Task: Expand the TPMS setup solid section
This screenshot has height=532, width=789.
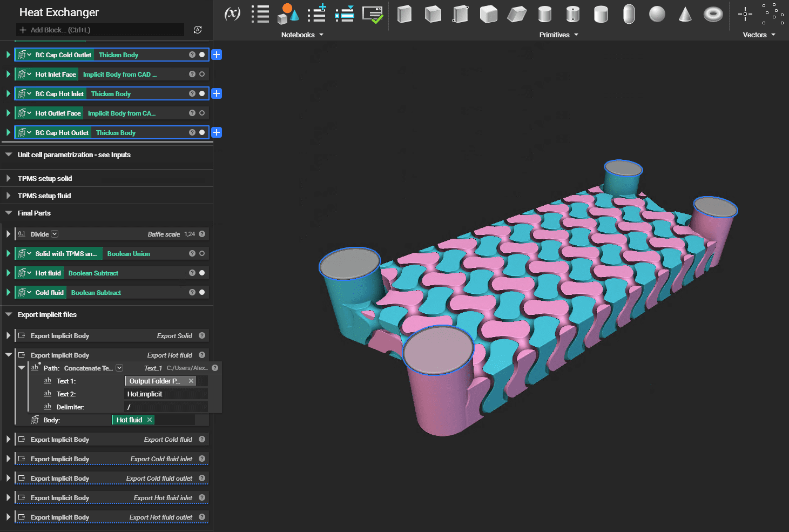Action: pyautogui.click(x=9, y=178)
